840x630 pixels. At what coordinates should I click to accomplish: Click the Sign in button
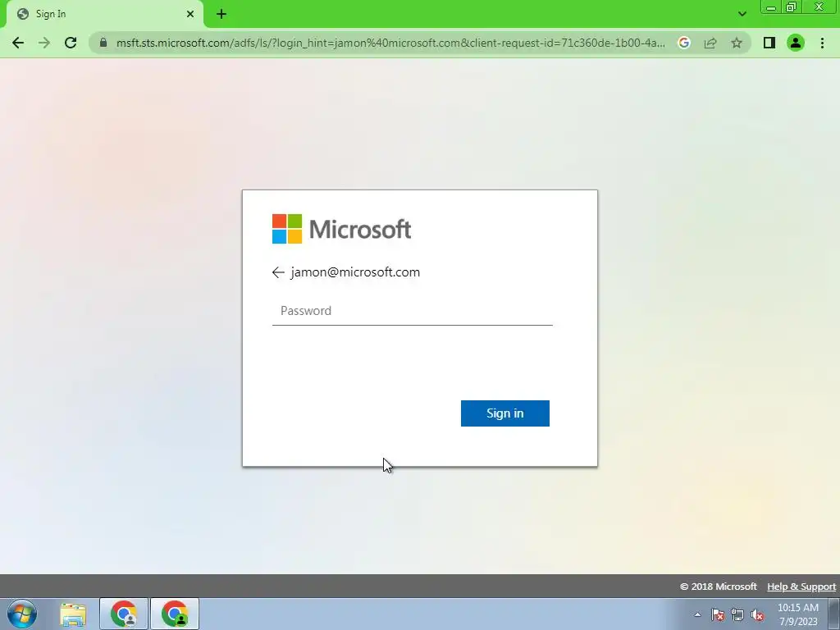pyautogui.click(x=504, y=413)
